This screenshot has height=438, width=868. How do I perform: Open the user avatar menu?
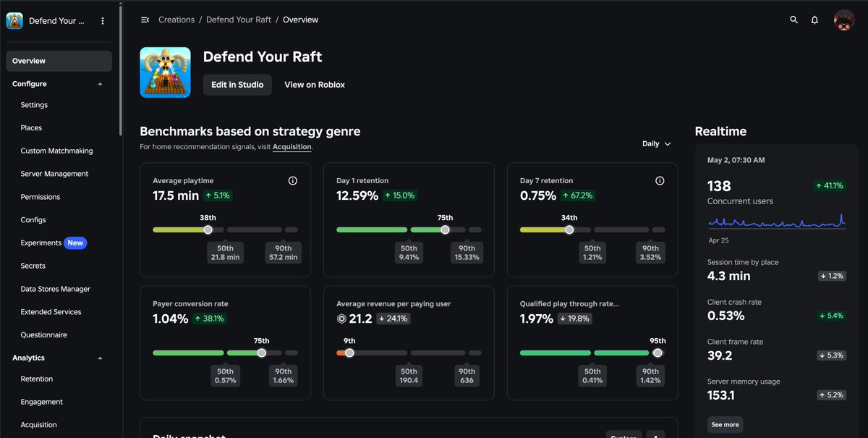(x=844, y=20)
